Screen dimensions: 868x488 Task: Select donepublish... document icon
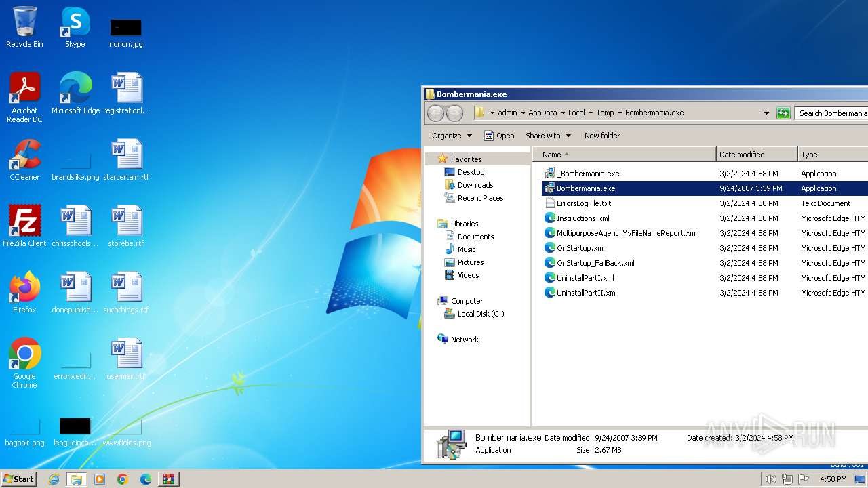click(x=75, y=292)
